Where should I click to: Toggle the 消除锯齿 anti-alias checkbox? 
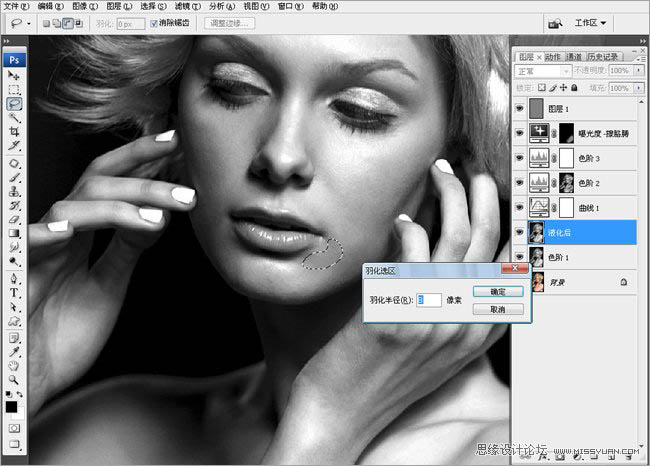point(153,22)
